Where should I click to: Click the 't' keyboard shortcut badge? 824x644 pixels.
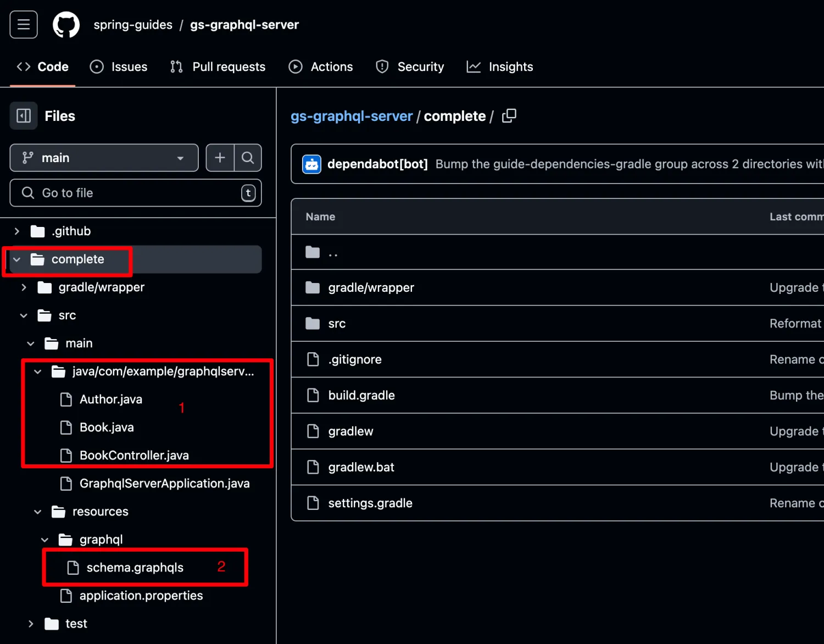tap(248, 193)
